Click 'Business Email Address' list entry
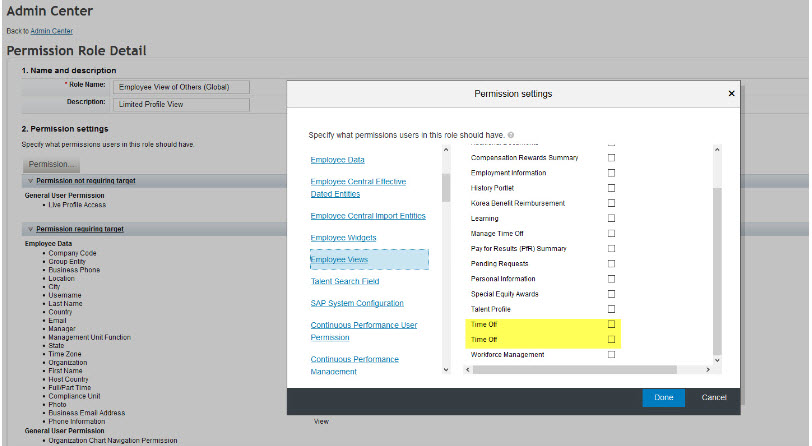The height and width of the screenshot is (446, 812). click(87, 413)
